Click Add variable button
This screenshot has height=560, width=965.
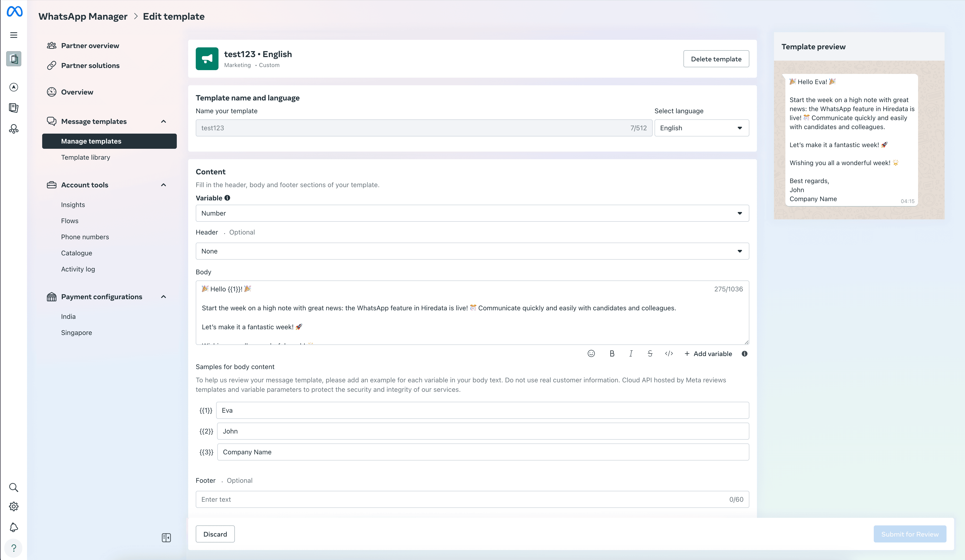click(708, 354)
